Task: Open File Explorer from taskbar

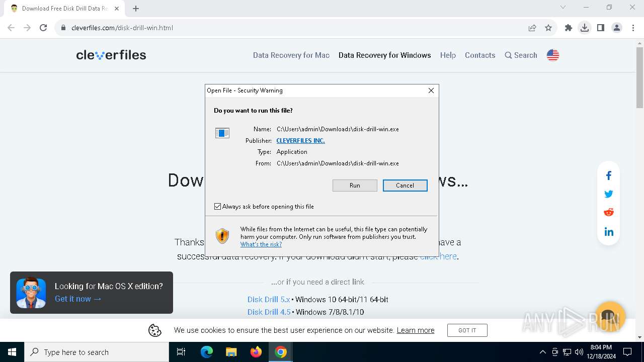Action: click(x=231, y=352)
